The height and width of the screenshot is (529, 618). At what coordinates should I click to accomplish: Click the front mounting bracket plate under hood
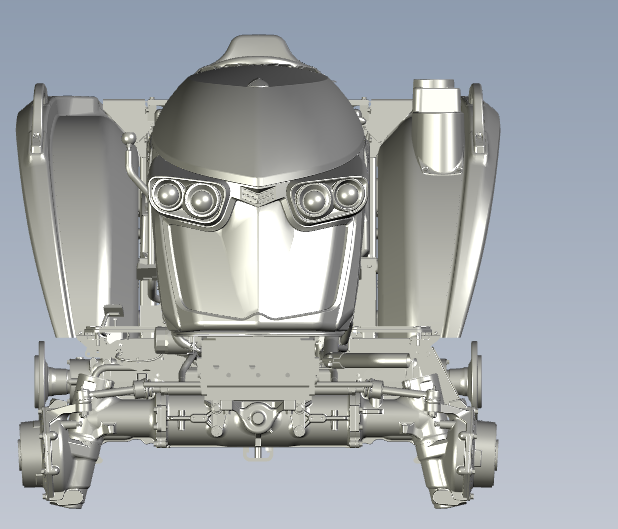tap(258, 365)
